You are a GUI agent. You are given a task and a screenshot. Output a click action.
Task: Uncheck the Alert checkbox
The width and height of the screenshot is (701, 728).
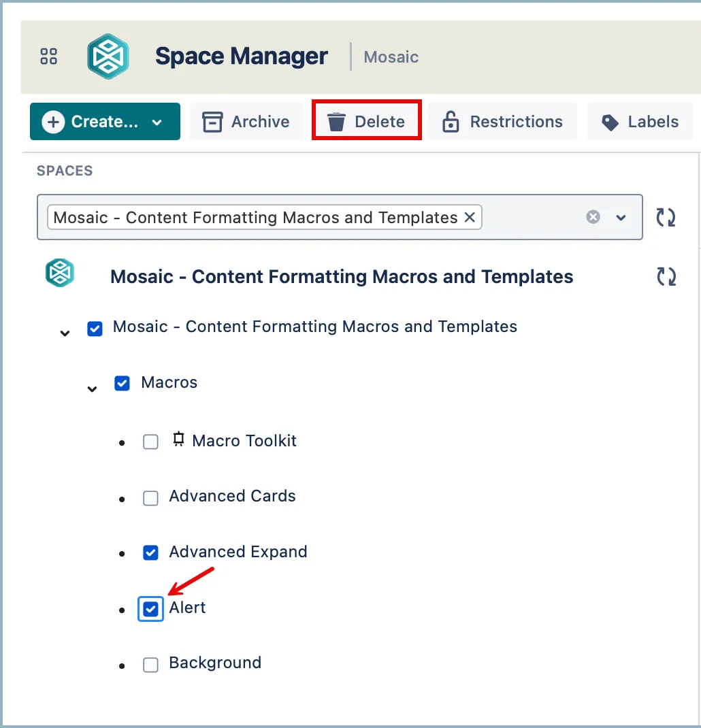(150, 609)
